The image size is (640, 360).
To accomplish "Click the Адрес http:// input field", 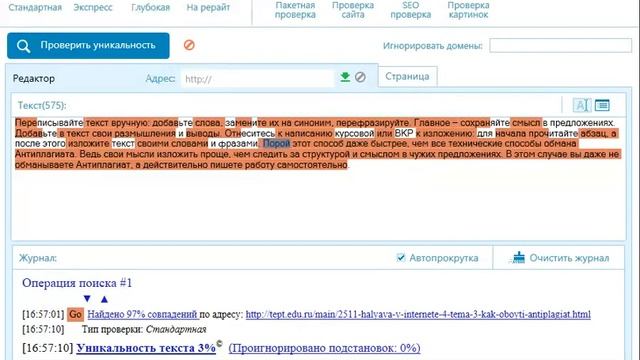I will pos(257,78).
